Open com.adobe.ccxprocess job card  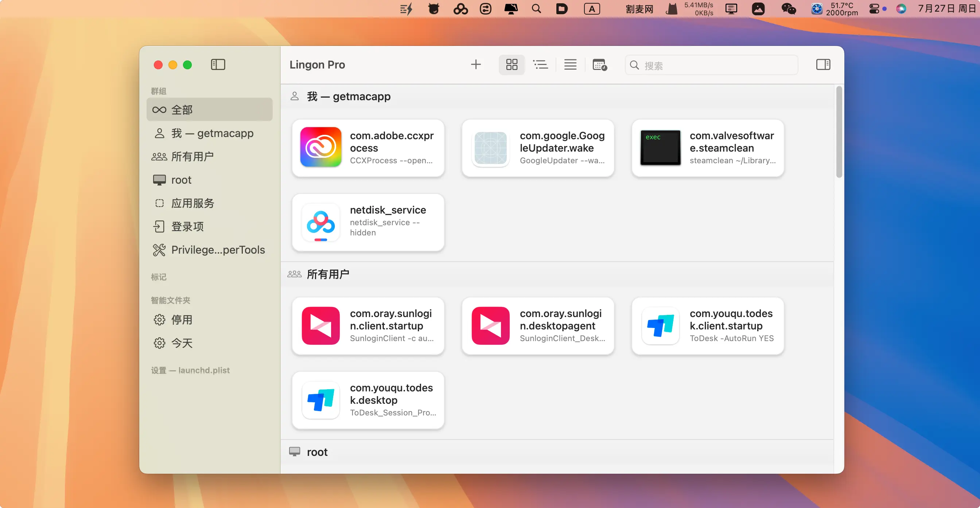(x=368, y=148)
